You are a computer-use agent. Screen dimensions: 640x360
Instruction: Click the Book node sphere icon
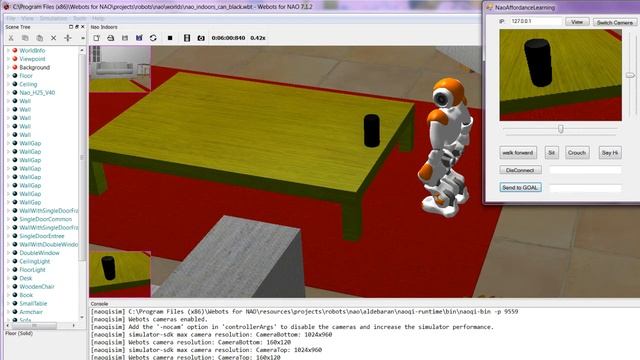(15, 295)
